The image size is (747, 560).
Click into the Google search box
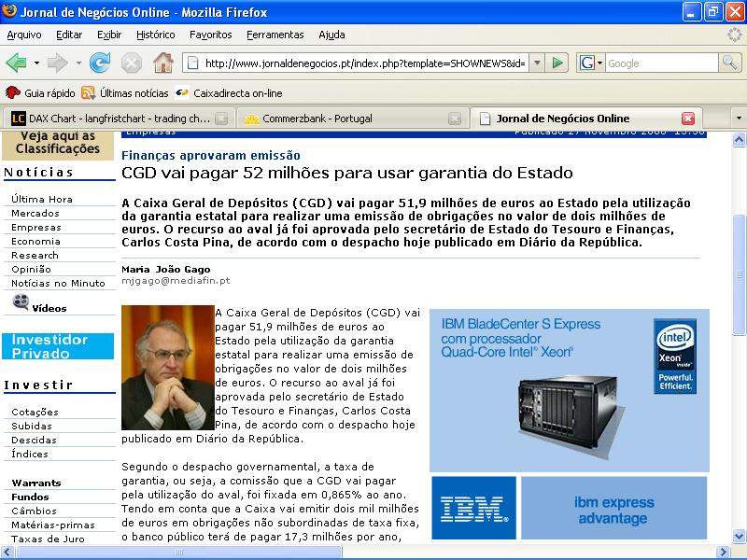click(661, 63)
